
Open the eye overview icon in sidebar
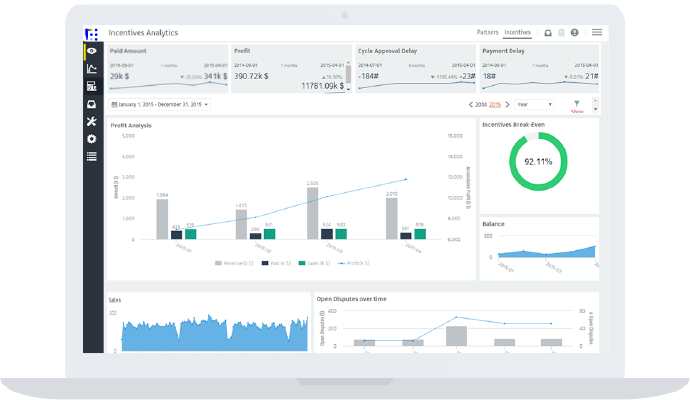point(92,51)
